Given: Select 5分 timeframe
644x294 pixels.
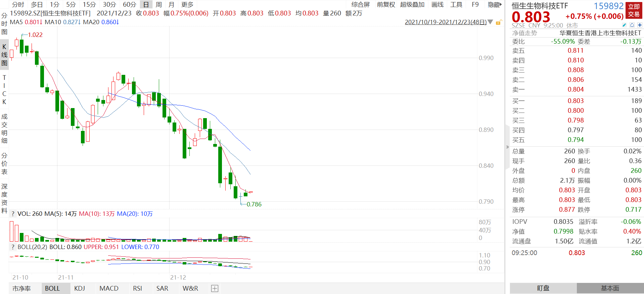Looking at the screenshot, I should (71, 5).
